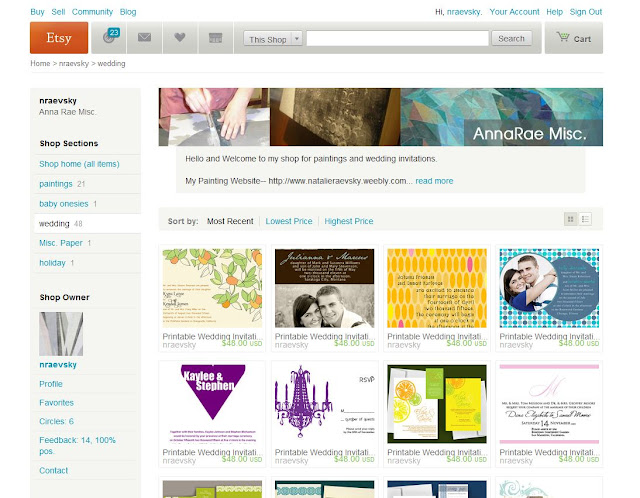Open the baby onesies shop section

click(64, 204)
